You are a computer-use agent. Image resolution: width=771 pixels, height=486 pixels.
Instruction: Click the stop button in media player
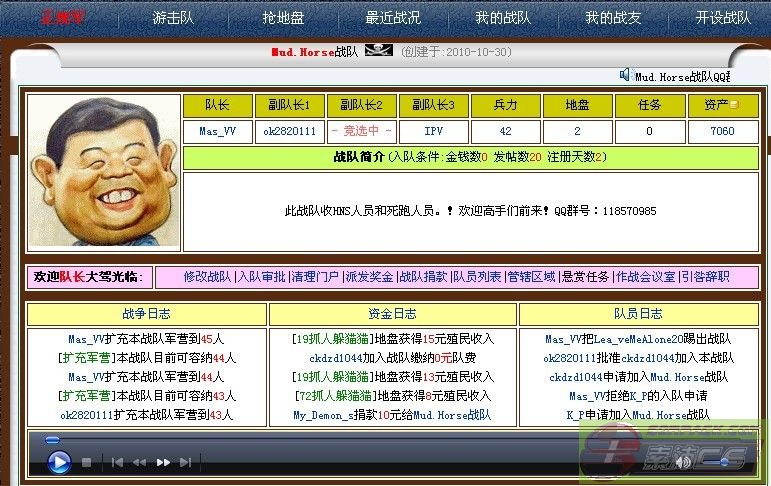click(87, 462)
